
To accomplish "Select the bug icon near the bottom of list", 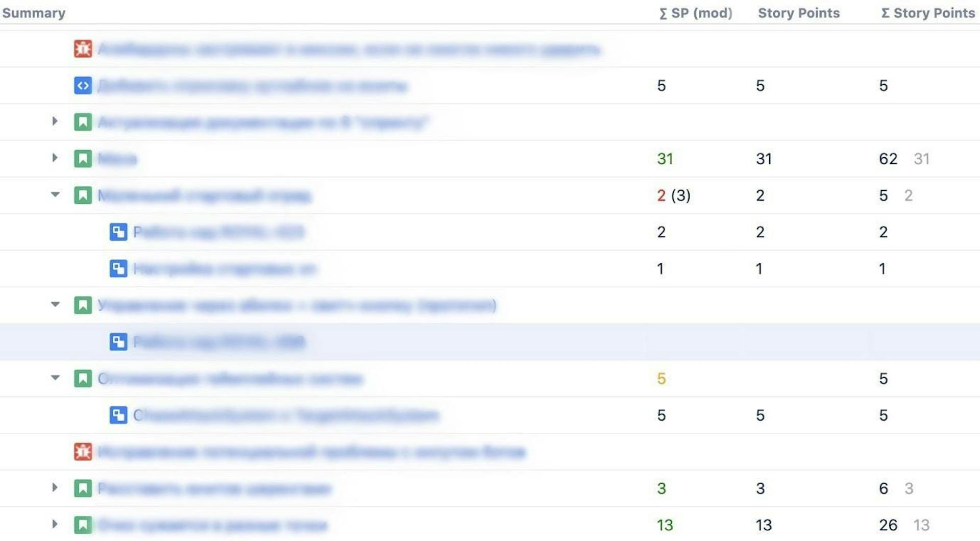I will coord(82,452).
